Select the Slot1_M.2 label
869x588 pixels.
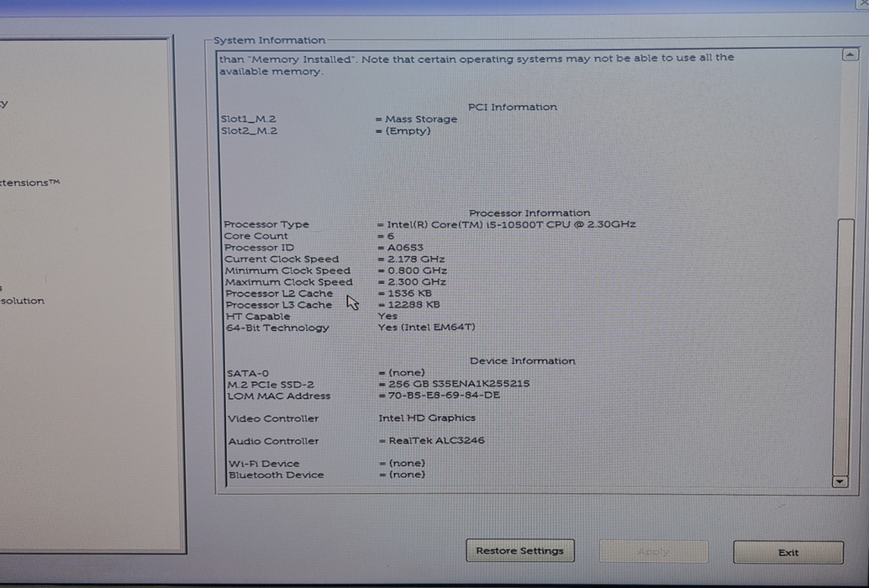[x=248, y=119]
